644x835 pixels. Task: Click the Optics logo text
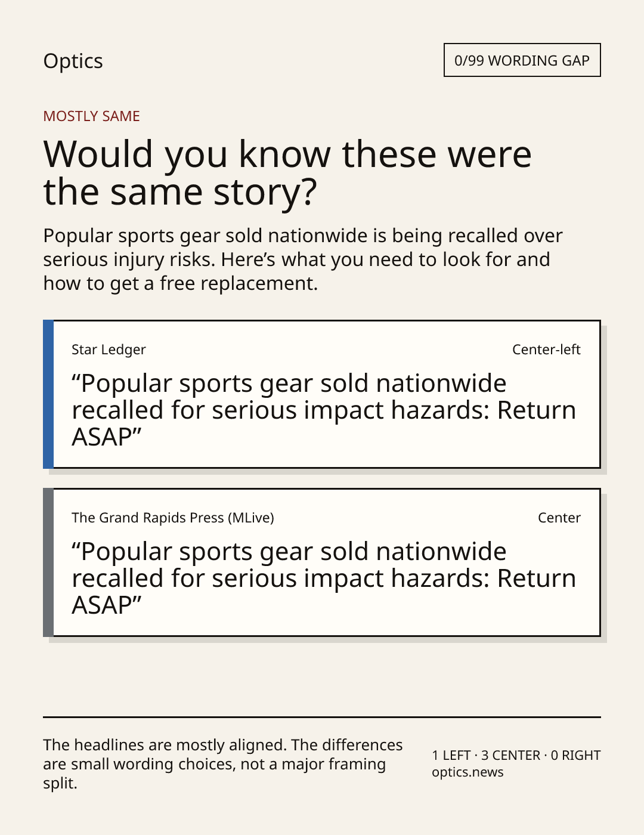pos(73,61)
